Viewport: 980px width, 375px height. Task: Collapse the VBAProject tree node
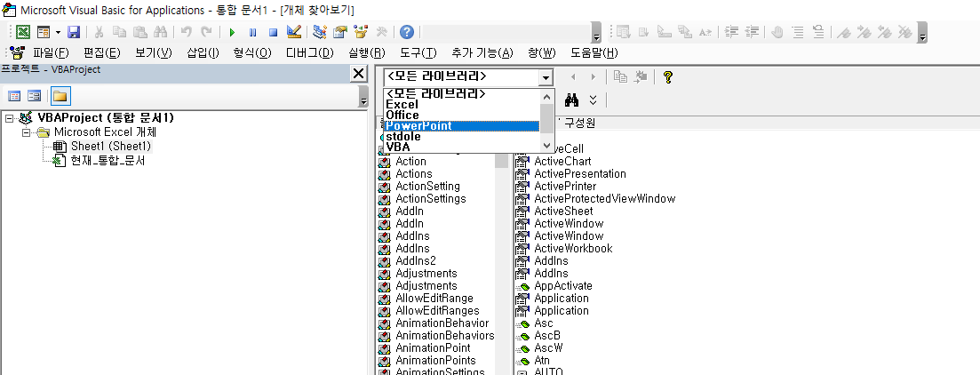tap(9, 117)
